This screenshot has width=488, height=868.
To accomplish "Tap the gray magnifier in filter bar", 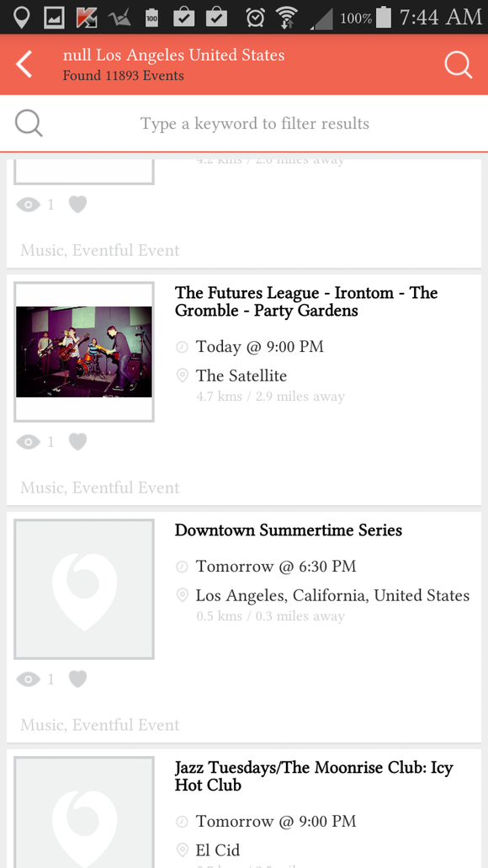I will pyautogui.click(x=29, y=123).
